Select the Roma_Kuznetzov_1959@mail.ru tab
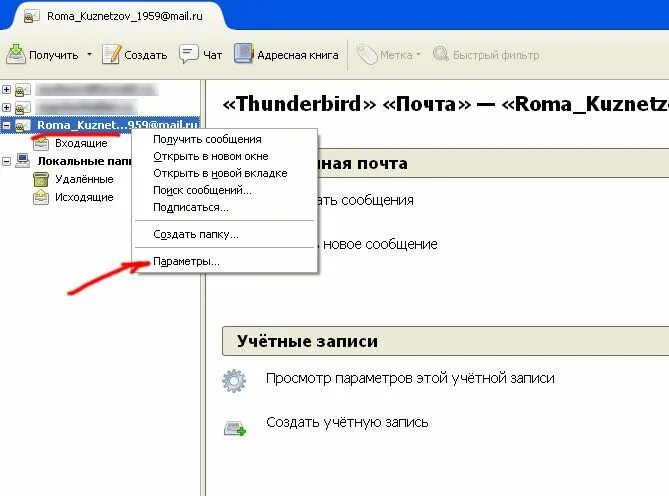The width and height of the screenshot is (669, 496). click(x=118, y=16)
